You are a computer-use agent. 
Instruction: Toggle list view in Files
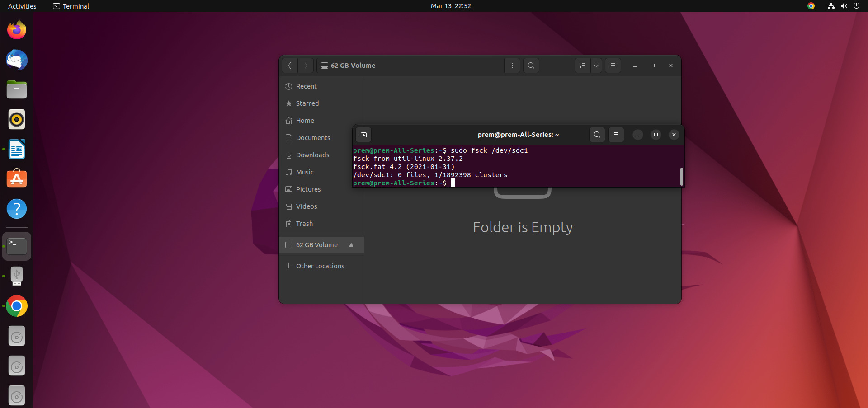pyautogui.click(x=583, y=66)
